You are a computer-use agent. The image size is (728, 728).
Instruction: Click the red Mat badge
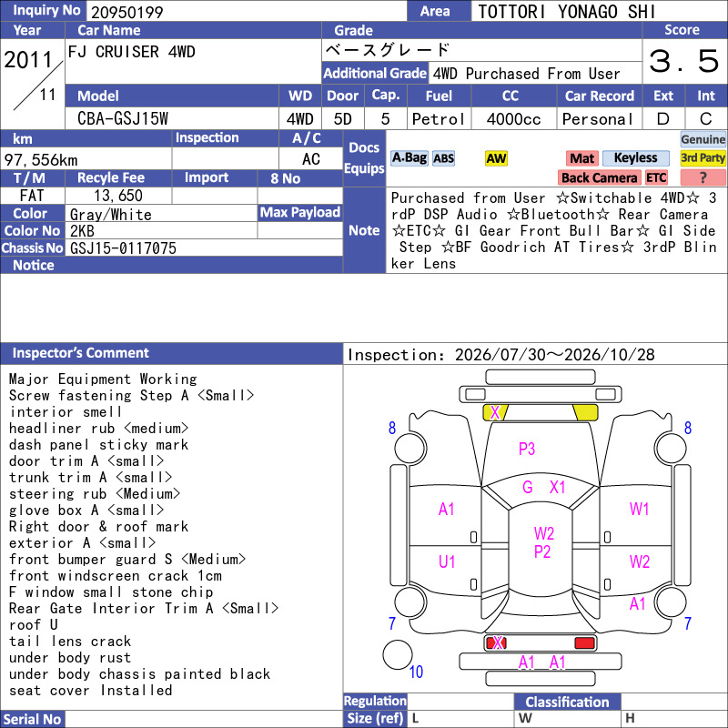click(x=581, y=158)
